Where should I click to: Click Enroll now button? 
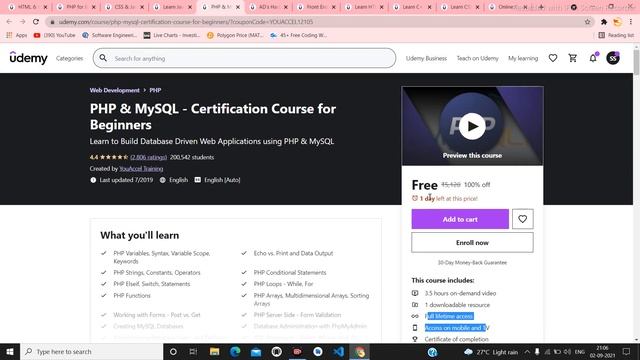(x=472, y=242)
